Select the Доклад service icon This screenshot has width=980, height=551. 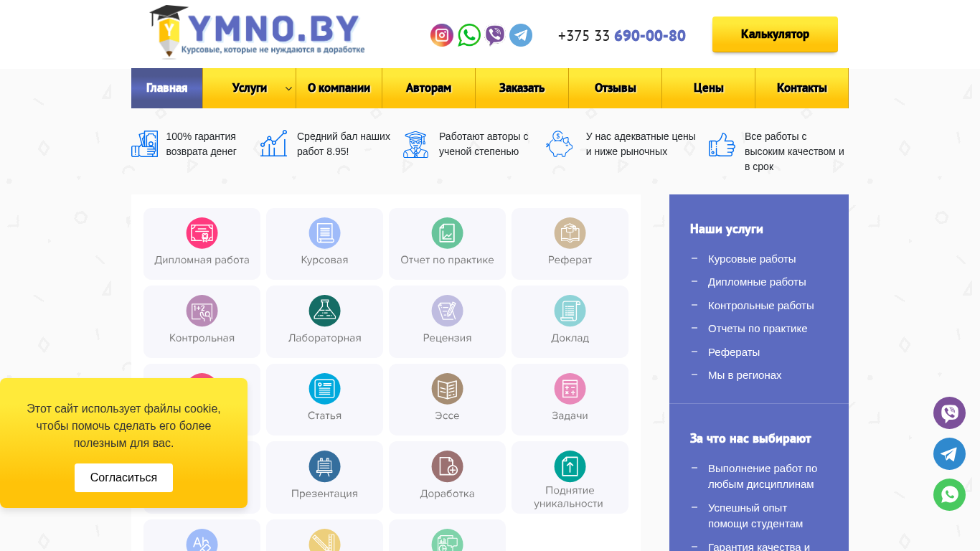pos(570,311)
